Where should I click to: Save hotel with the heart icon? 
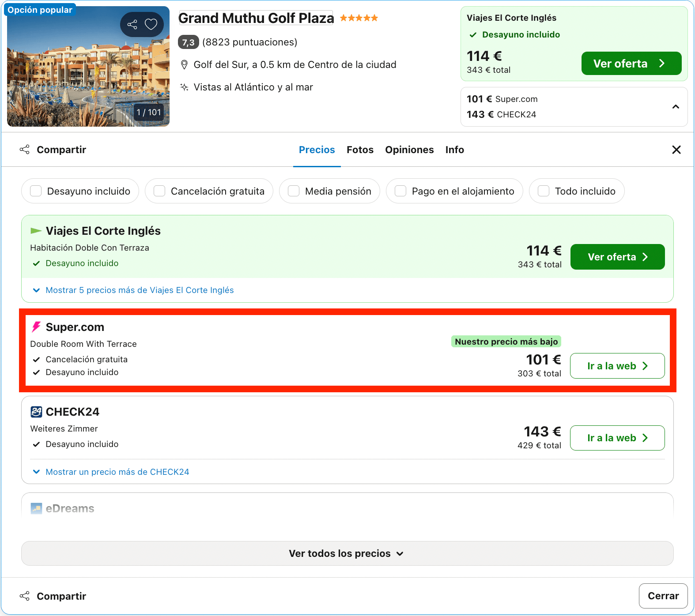[151, 24]
